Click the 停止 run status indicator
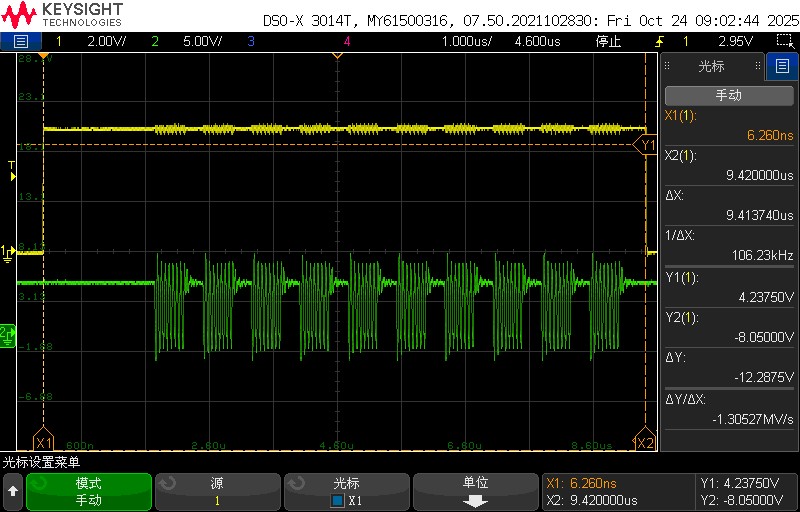The image size is (800, 512). 608,42
